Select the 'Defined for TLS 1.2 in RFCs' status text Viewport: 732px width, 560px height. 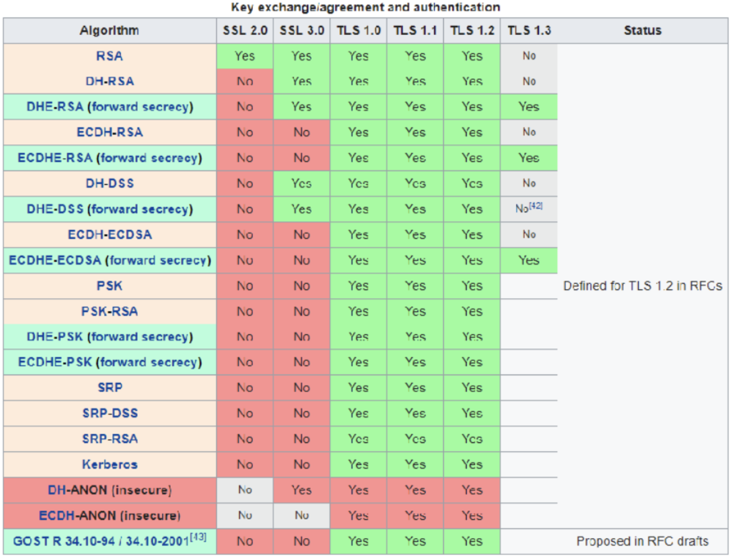(x=643, y=286)
